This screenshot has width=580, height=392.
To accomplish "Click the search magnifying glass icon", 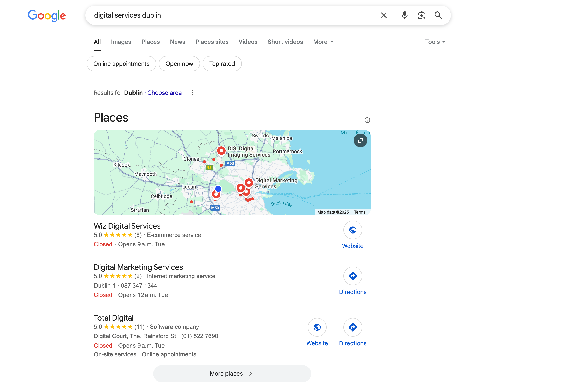I will 438,15.
